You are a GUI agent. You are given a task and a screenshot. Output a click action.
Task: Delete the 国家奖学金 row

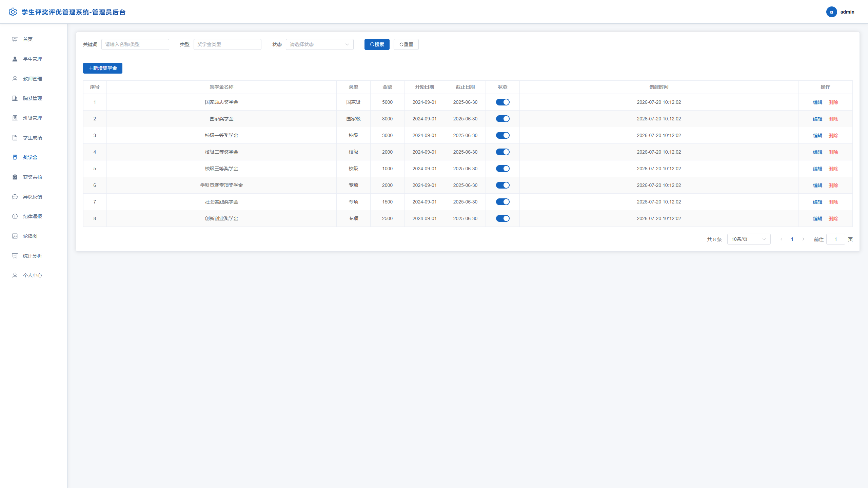[x=833, y=119]
